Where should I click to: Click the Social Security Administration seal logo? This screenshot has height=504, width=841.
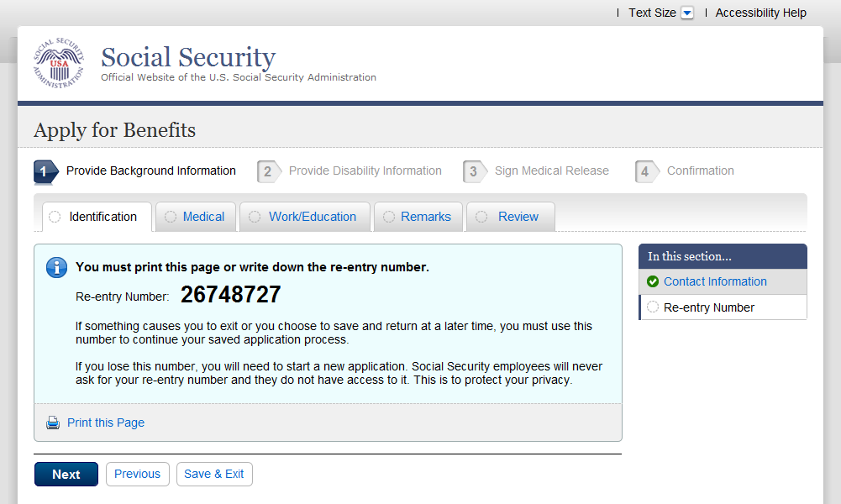point(59,63)
